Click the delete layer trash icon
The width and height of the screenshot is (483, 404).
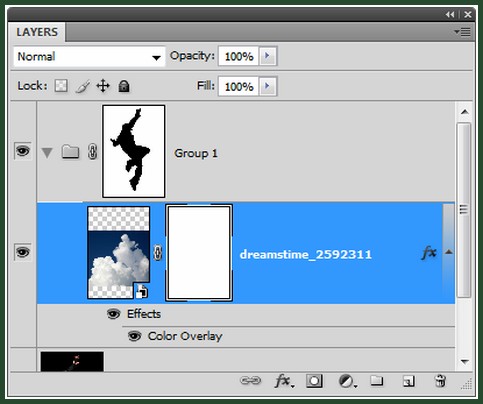(440, 381)
